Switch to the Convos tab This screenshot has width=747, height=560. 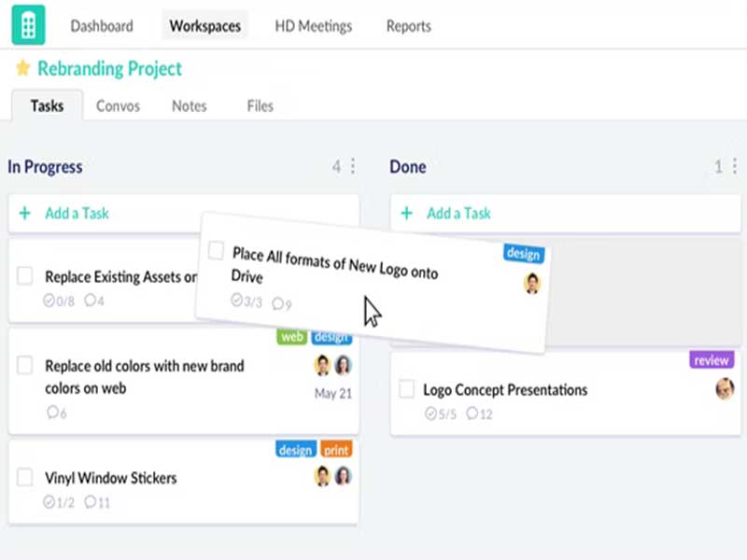118,105
